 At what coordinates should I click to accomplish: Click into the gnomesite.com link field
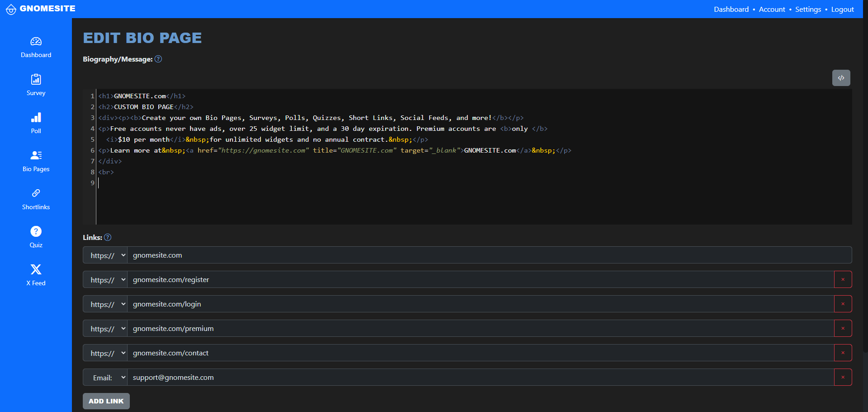[489, 255]
